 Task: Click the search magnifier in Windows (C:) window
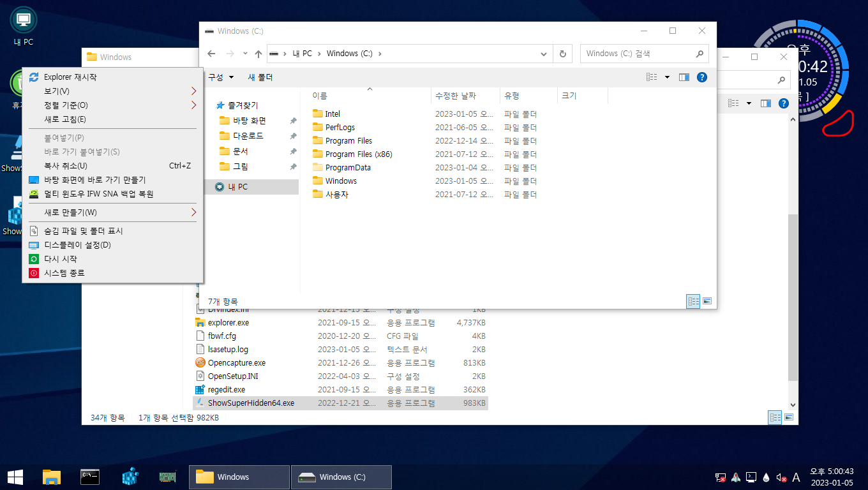click(x=700, y=54)
